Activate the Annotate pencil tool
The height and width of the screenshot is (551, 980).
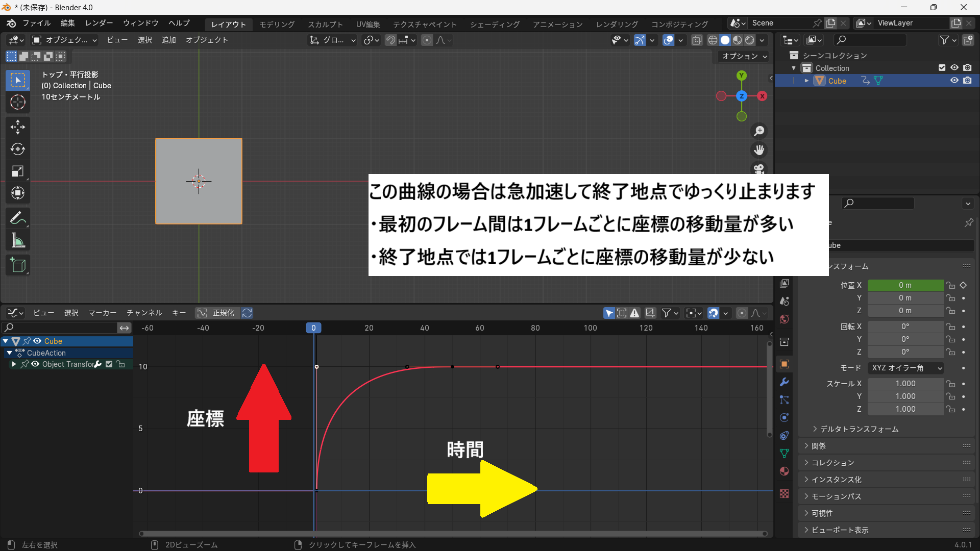[x=18, y=218]
